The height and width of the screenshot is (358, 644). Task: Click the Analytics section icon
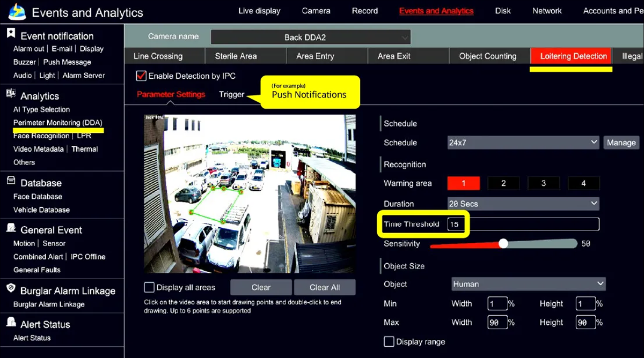pyautogui.click(x=11, y=94)
